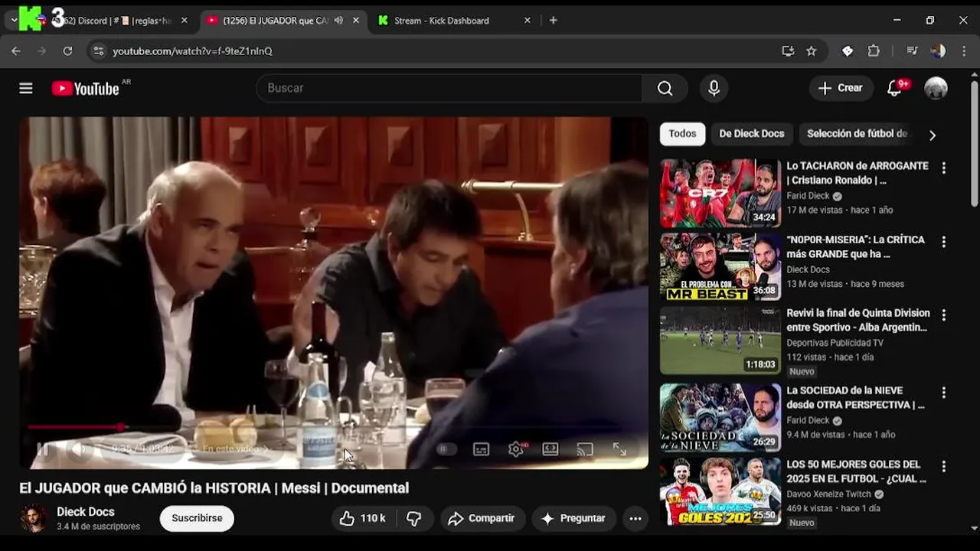Open the more actions menu under the video

click(635, 518)
